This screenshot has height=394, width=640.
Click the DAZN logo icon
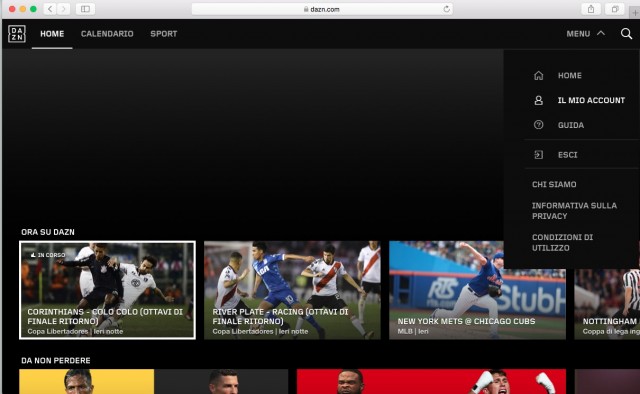tap(17, 34)
